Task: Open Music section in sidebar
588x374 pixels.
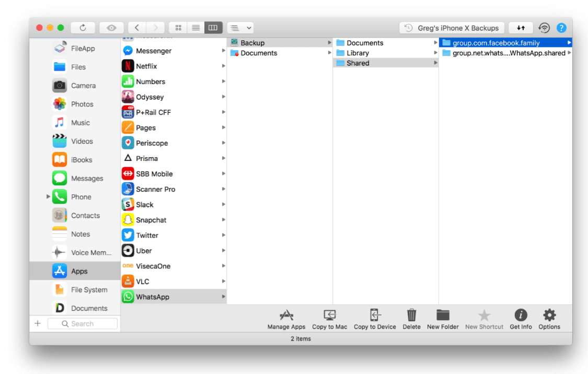Action: [x=75, y=123]
